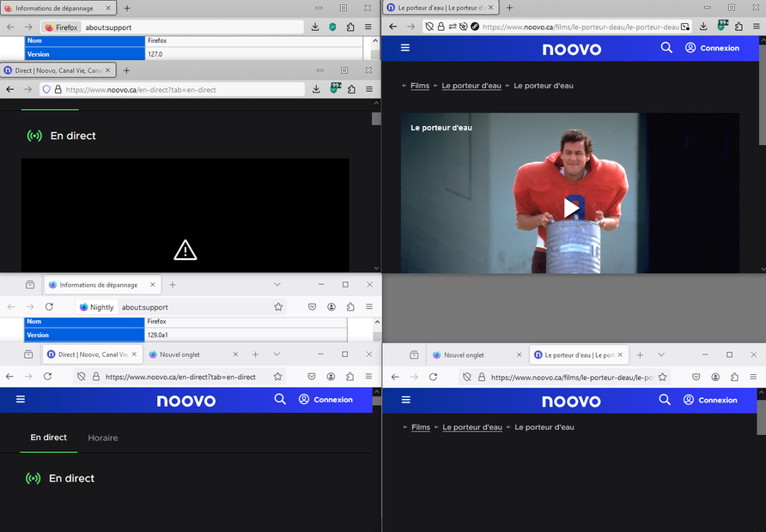
Task: Follow underlined Le porteur d'eau breadcrumb in Firefox 127
Action: (x=471, y=86)
